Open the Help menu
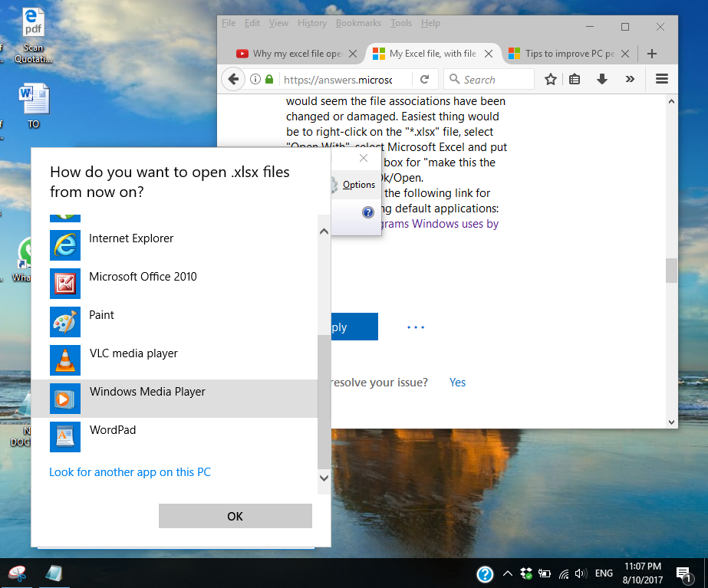Image resolution: width=708 pixels, height=588 pixels. (430, 23)
